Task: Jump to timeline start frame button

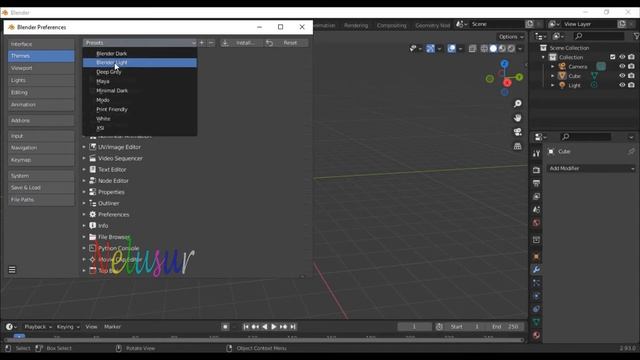Action: pyautogui.click(x=246, y=327)
